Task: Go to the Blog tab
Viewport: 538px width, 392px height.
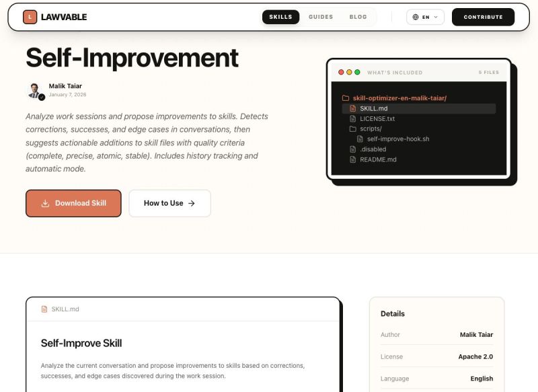Action: point(358,17)
